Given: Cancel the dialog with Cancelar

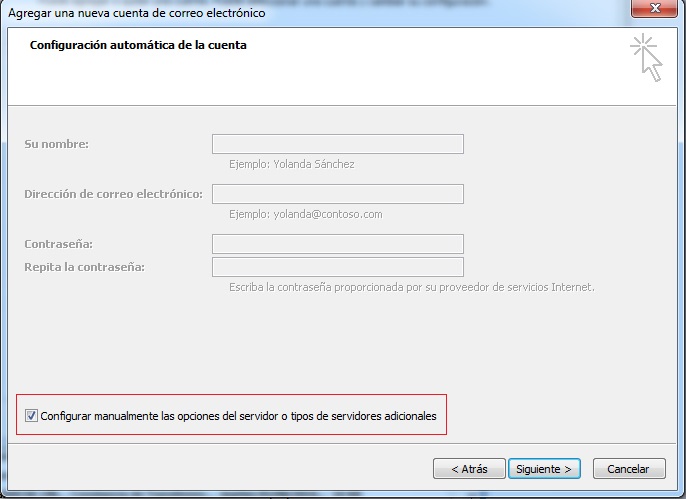Looking at the screenshot, I should 629,469.
